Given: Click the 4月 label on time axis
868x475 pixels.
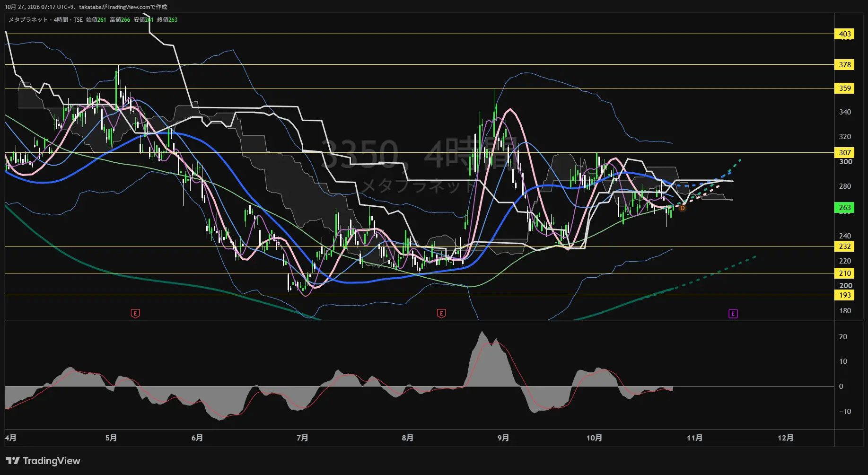Looking at the screenshot, I should pyautogui.click(x=10, y=438).
